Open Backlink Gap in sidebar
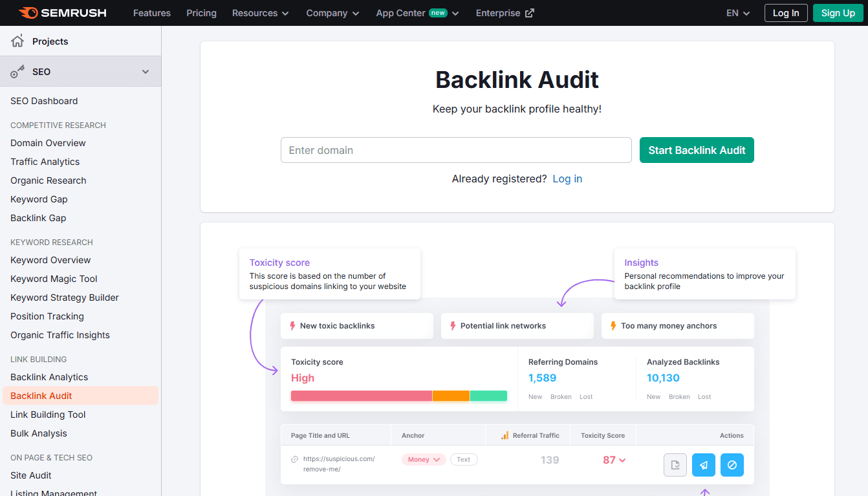 pos(38,218)
